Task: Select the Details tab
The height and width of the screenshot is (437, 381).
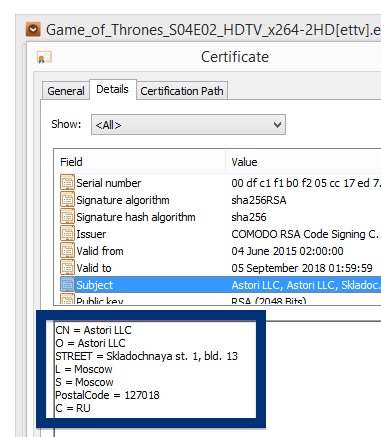Action: pyautogui.click(x=113, y=89)
